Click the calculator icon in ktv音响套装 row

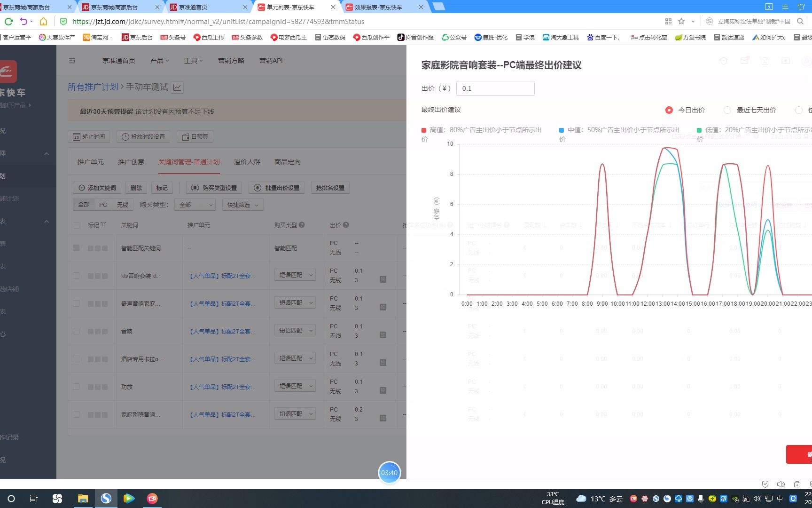click(x=383, y=279)
